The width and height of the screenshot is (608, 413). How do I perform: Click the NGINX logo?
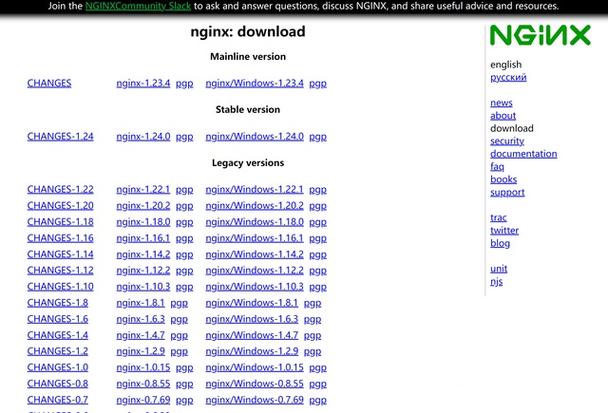[540, 35]
